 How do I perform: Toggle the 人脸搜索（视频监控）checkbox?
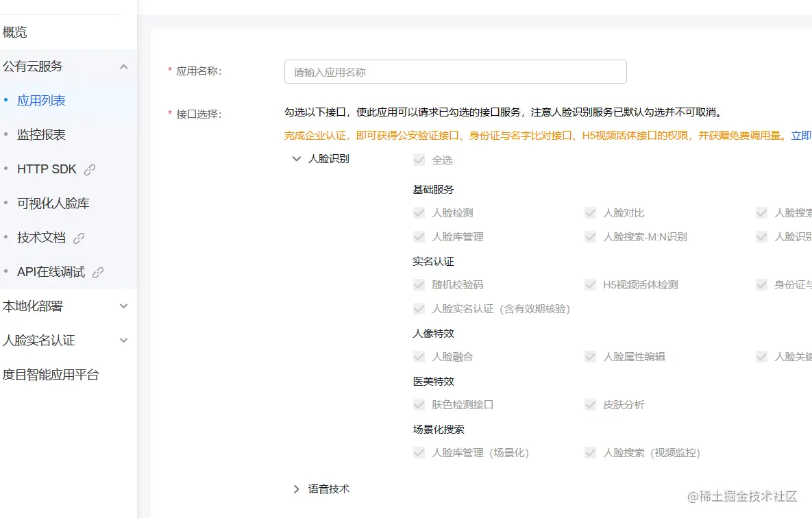[590, 453]
